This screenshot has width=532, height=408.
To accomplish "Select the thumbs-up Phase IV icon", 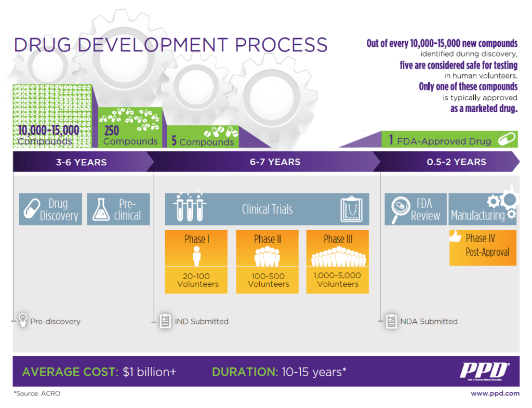I will [456, 238].
